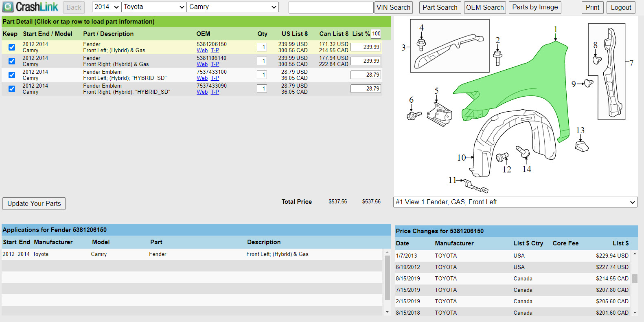Open T-P link for OEM 7537433100
The image size is (644, 322).
tap(215, 78)
